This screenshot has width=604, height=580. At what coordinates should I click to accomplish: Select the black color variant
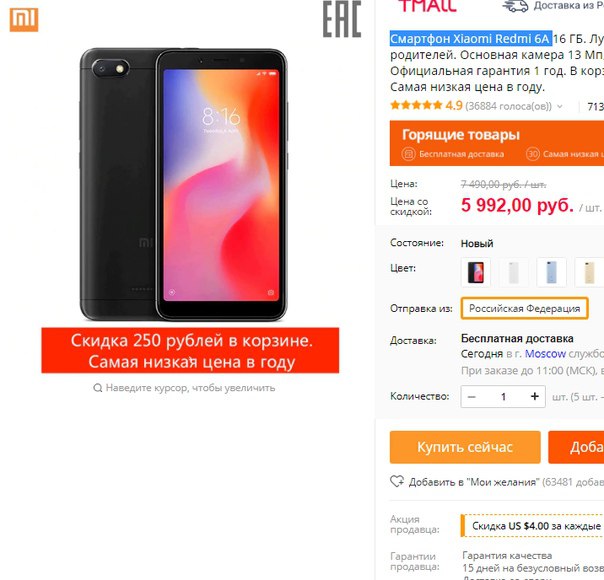coord(476,272)
